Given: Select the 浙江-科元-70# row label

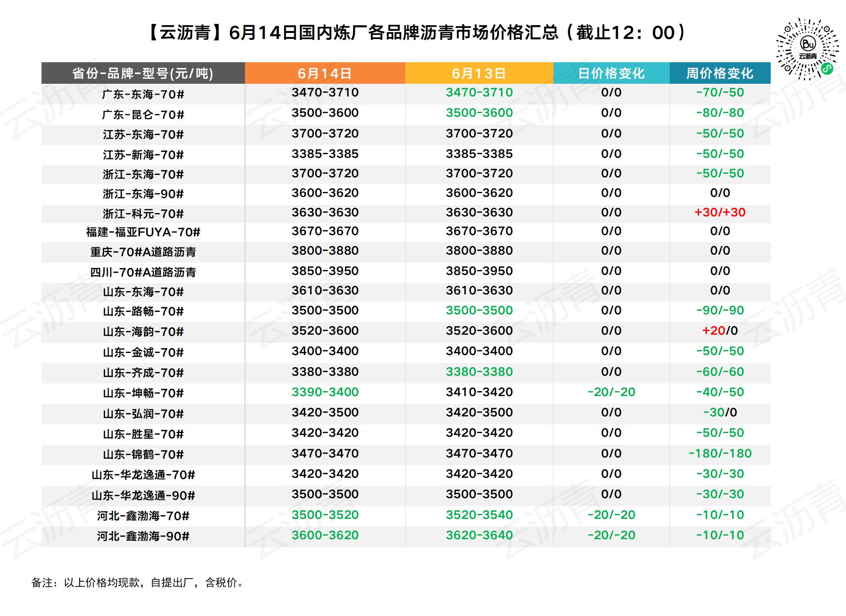Looking at the screenshot, I should coord(143,213).
